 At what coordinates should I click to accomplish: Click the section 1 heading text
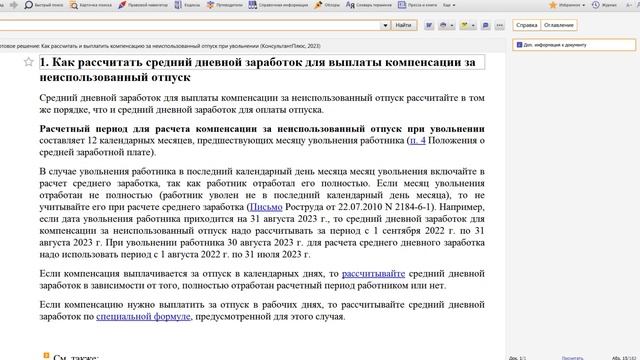258,69
